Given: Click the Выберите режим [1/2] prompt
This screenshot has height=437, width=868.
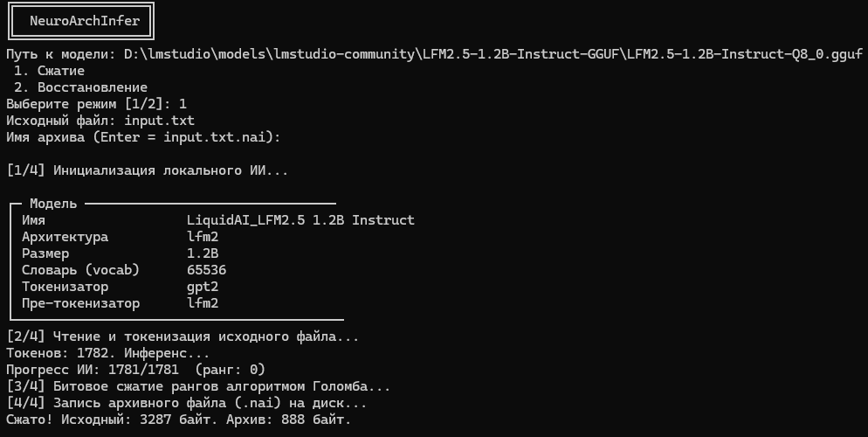Looking at the screenshot, I should click(96, 104).
